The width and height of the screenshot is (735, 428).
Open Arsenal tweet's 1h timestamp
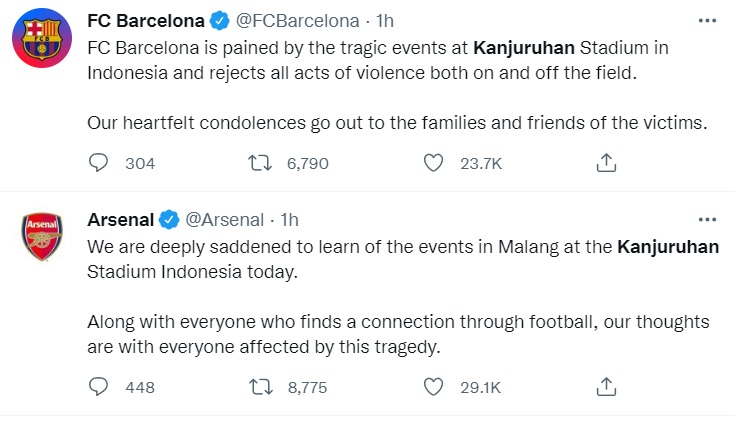[289, 219]
